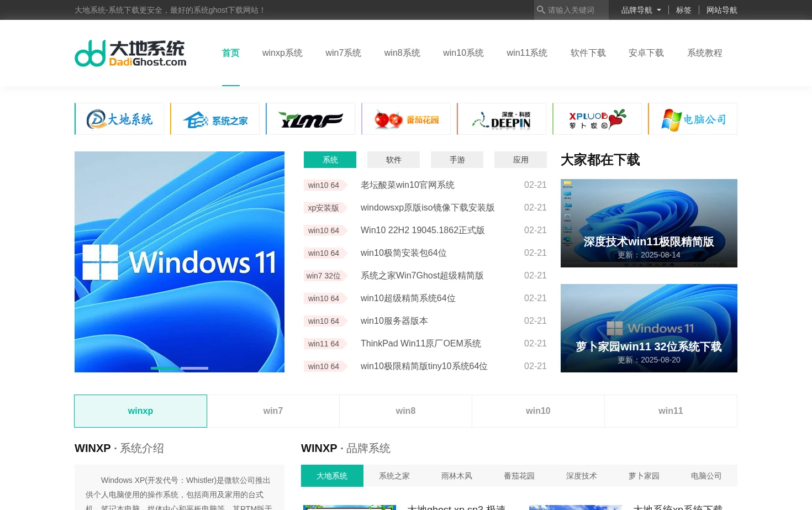Expand the 品牌导航 dropdown

point(641,10)
